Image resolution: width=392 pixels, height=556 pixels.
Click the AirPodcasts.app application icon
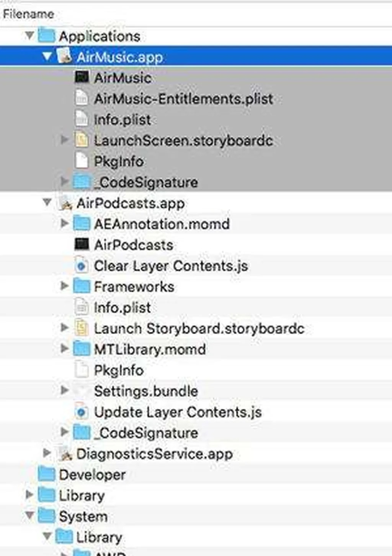point(66,203)
